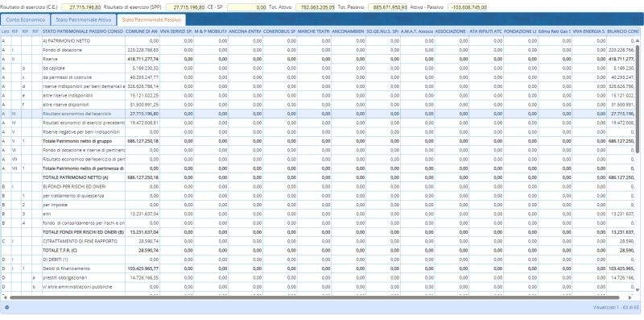
Task: Select the Debiti di finanziamento row
Action: coord(318,268)
